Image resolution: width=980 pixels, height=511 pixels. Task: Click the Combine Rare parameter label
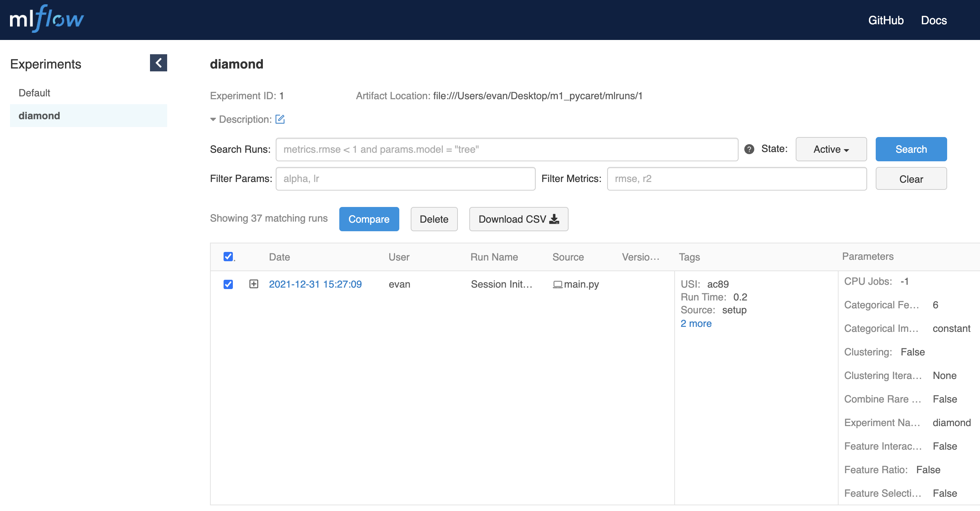(882, 399)
